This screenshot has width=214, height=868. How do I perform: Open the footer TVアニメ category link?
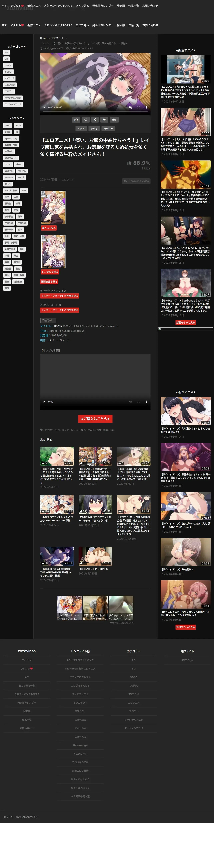click(133, 694)
